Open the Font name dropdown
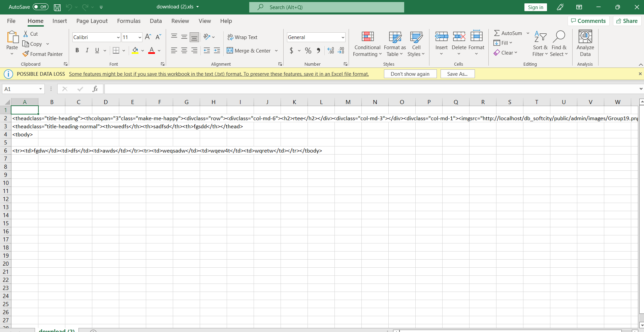The height and width of the screenshot is (332, 644). (x=118, y=37)
